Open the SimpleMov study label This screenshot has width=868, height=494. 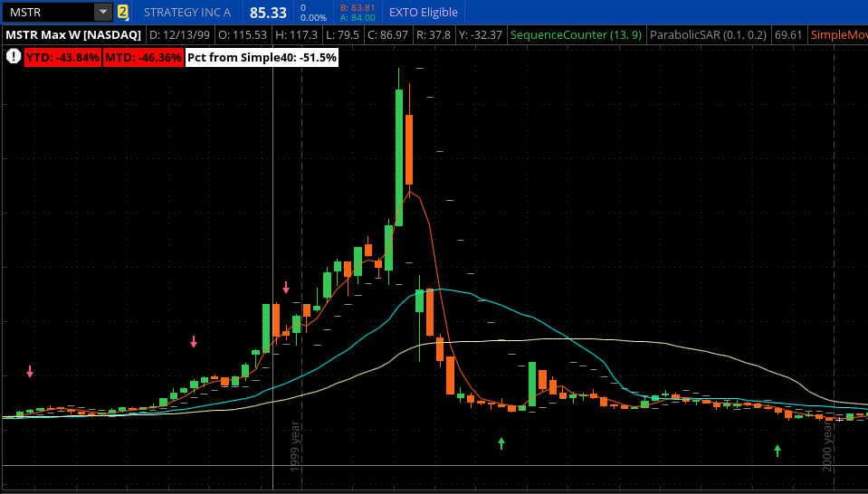click(x=839, y=35)
